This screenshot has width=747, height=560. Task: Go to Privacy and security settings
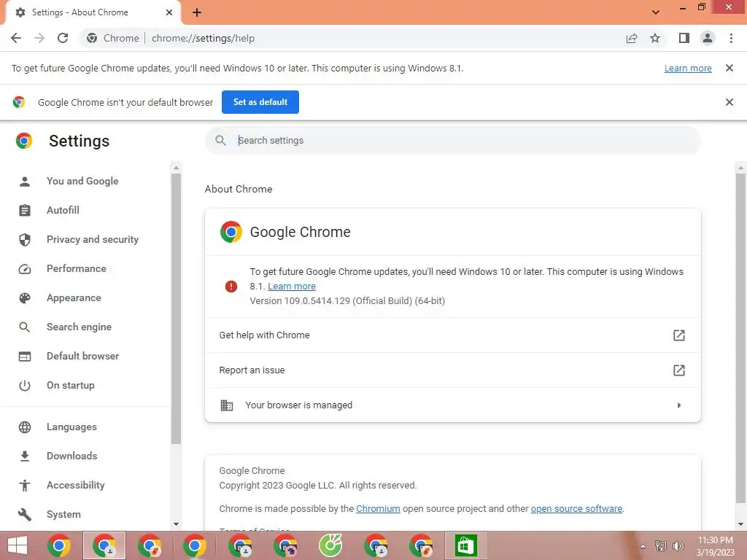pos(93,239)
